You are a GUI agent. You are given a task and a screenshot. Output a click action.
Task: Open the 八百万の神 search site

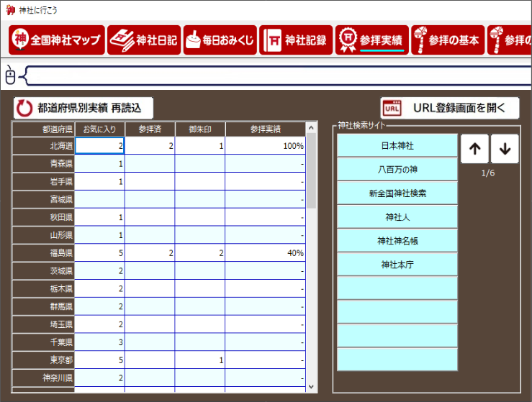(397, 170)
